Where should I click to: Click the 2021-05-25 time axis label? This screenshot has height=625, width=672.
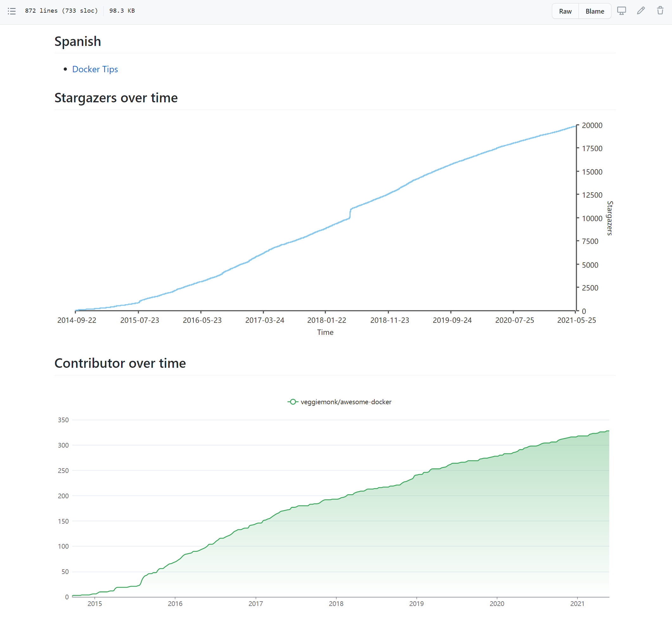(576, 320)
